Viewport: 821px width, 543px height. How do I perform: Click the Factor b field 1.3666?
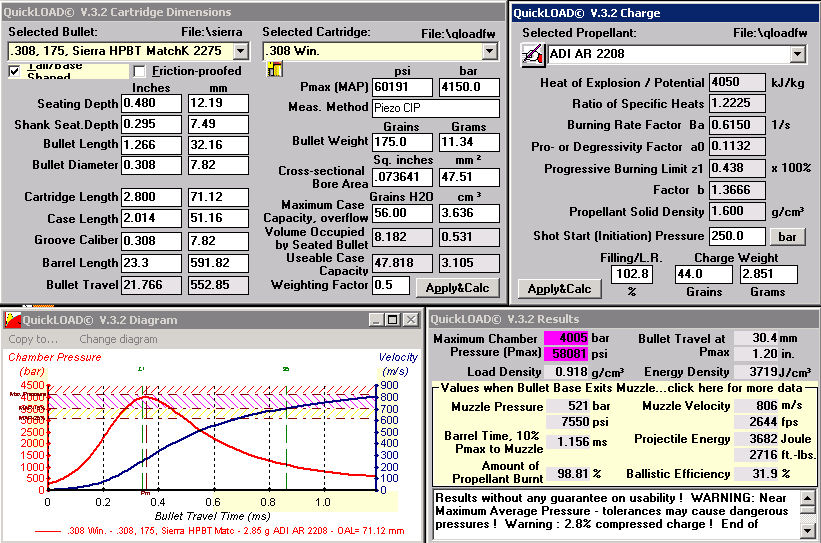coord(737,190)
